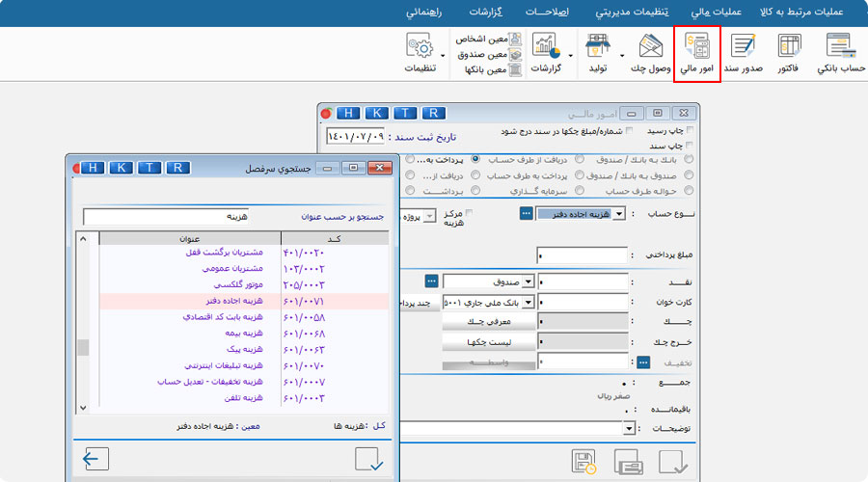The height and width of the screenshot is (482, 868).
Task: Click the back arrow icon in جستجوي سرفصل window
Action: pyautogui.click(x=95, y=459)
